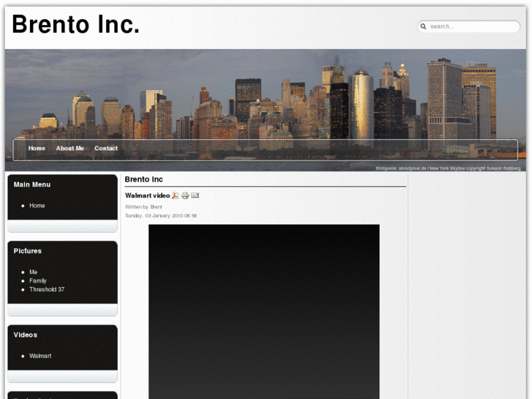The height and width of the screenshot is (399, 532).
Task: Click the PDF icon next to Walmart video
Action: pos(175,195)
